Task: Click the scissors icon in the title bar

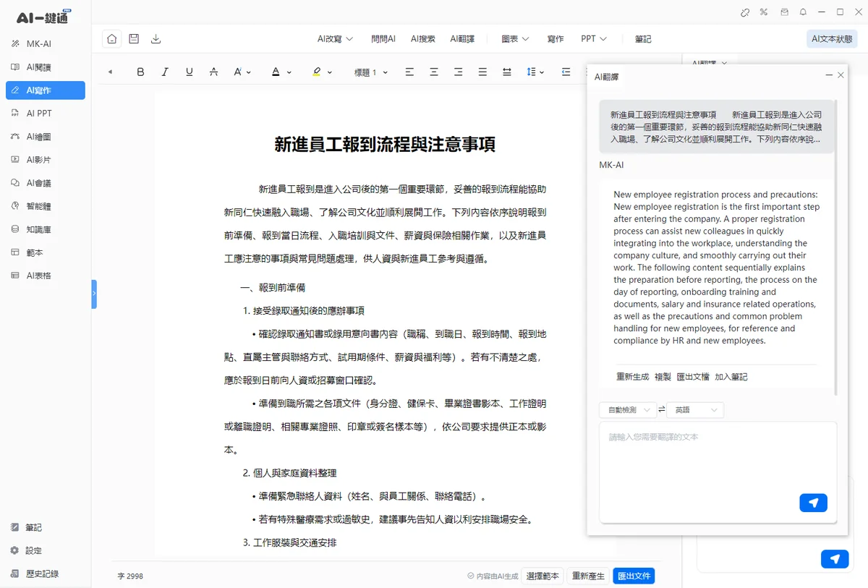Action: [x=764, y=12]
